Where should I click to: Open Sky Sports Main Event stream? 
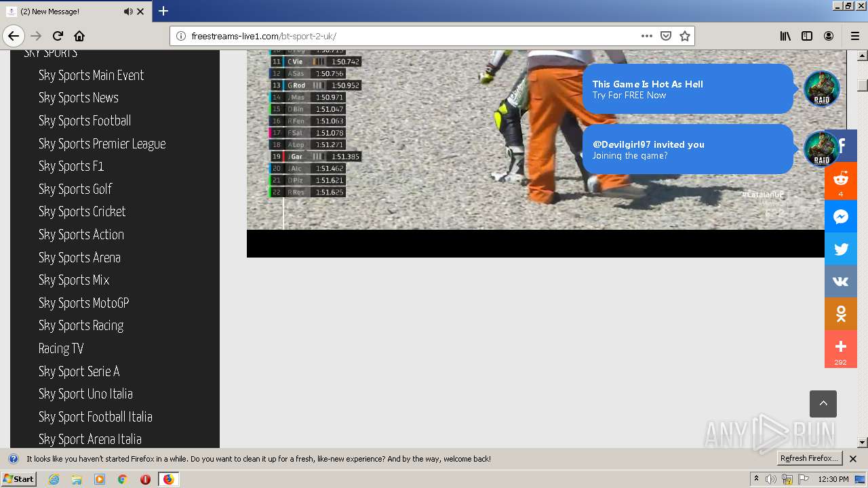point(91,75)
